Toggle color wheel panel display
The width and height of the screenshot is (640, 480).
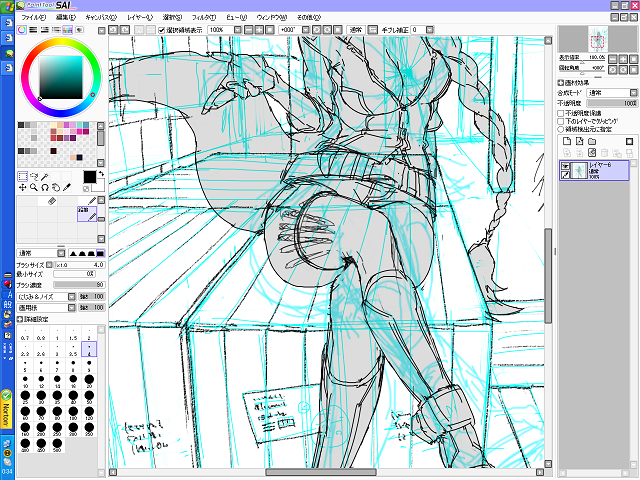click(x=22, y=30)
